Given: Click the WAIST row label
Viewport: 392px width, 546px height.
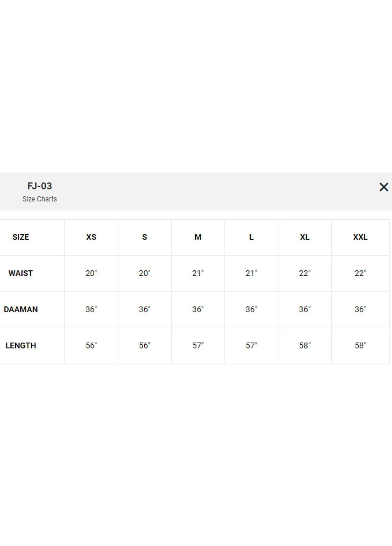Looking at the screenshot, I should 21,273.
